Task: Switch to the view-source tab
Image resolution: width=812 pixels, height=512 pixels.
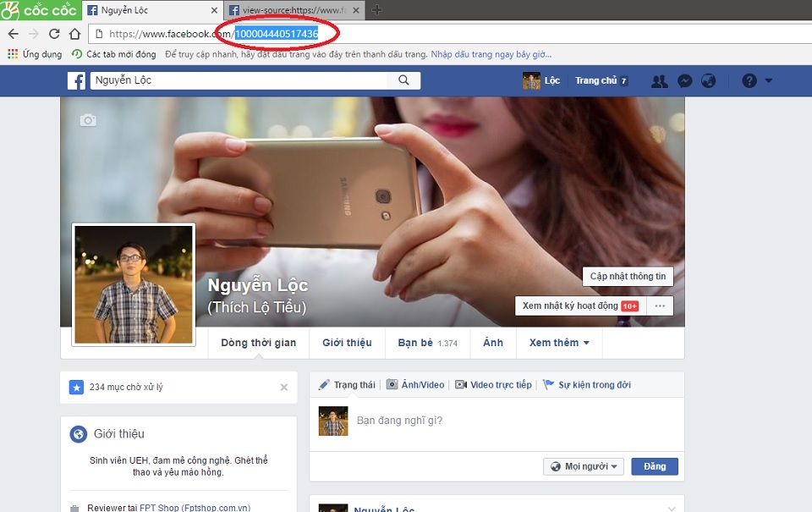Action: coord(294,10)
